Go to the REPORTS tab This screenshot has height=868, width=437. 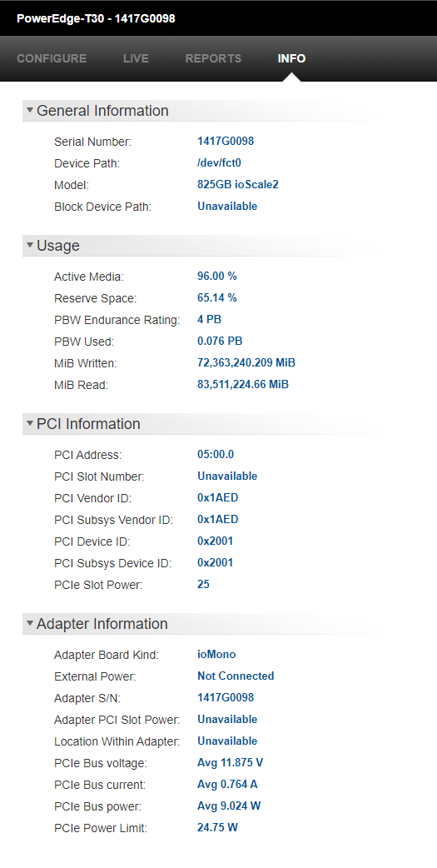click(214, 58)
